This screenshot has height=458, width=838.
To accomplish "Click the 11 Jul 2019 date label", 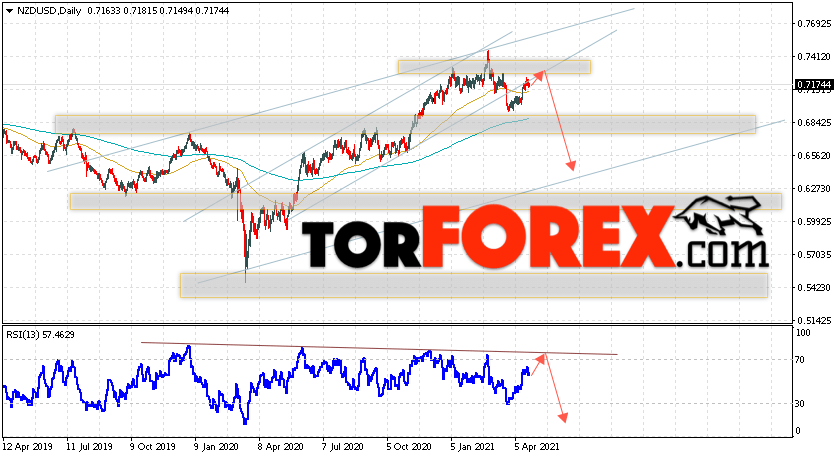I will pyautogui.click(x=89, y=446).
